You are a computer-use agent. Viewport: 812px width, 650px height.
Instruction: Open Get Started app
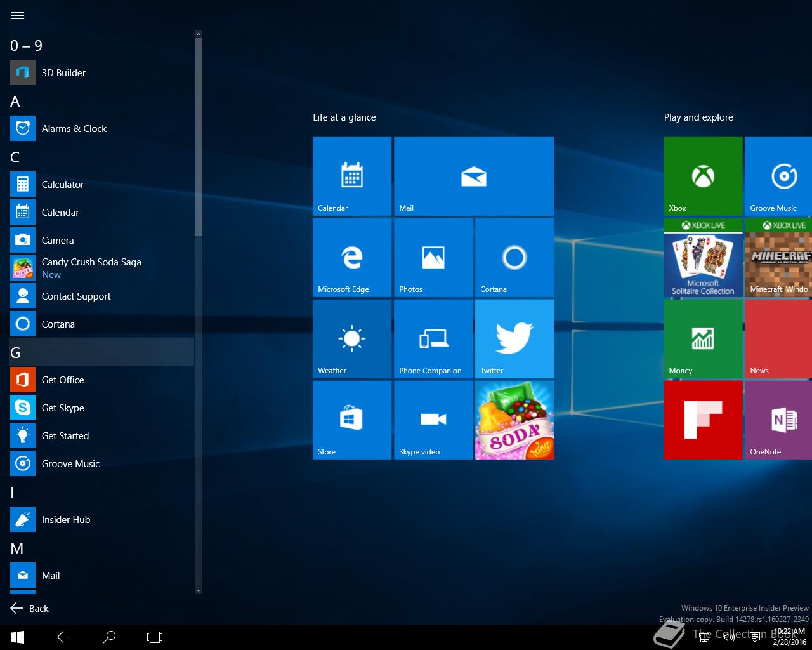pos(101,435)
